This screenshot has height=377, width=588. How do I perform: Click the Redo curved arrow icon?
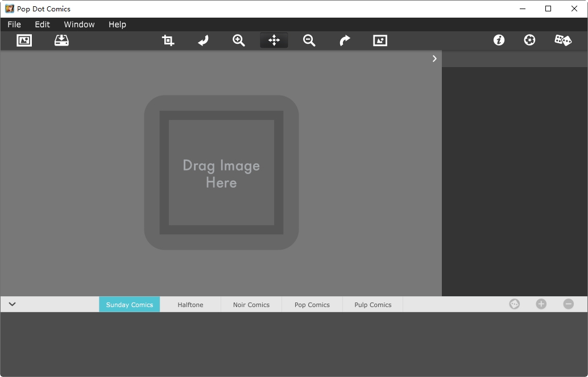pos(345,40)
